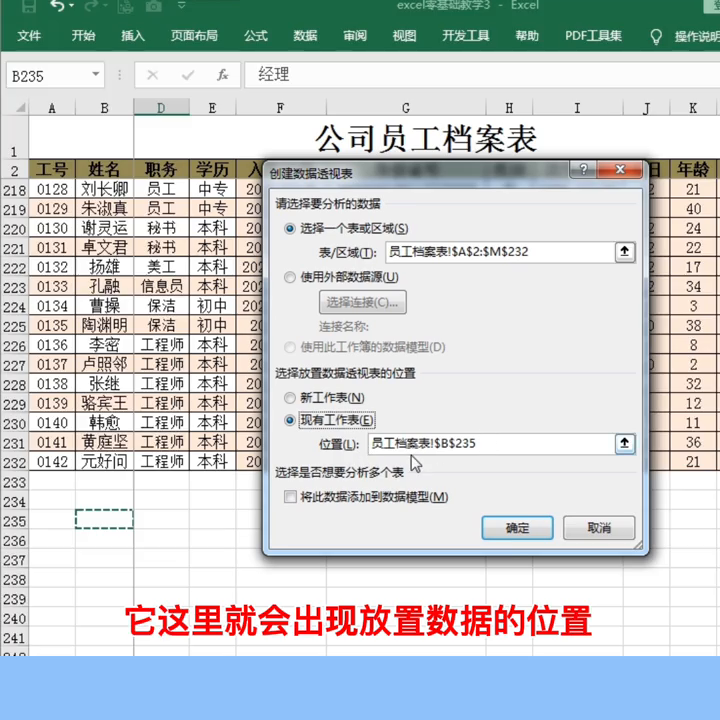Screen dimensions: 720x720
Task: Open the 页面布局 ribbon tab
Action: (x=194, y=36)
